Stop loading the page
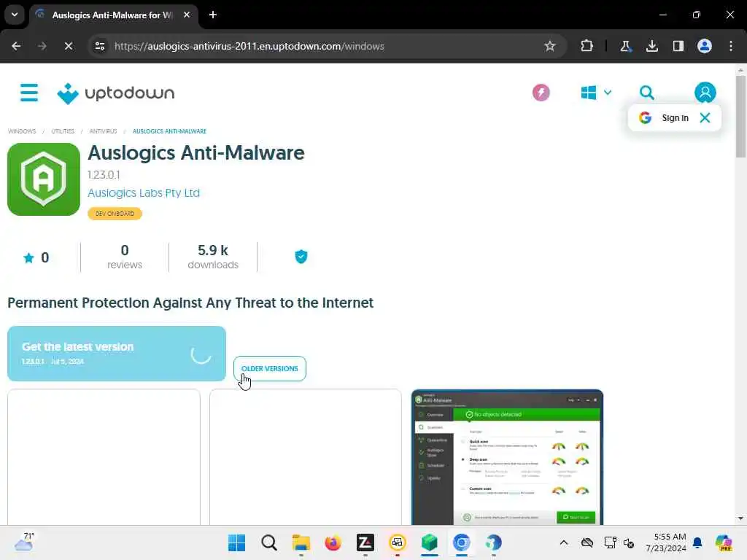This screenshot has width=747, height=560. pos(68,46)
